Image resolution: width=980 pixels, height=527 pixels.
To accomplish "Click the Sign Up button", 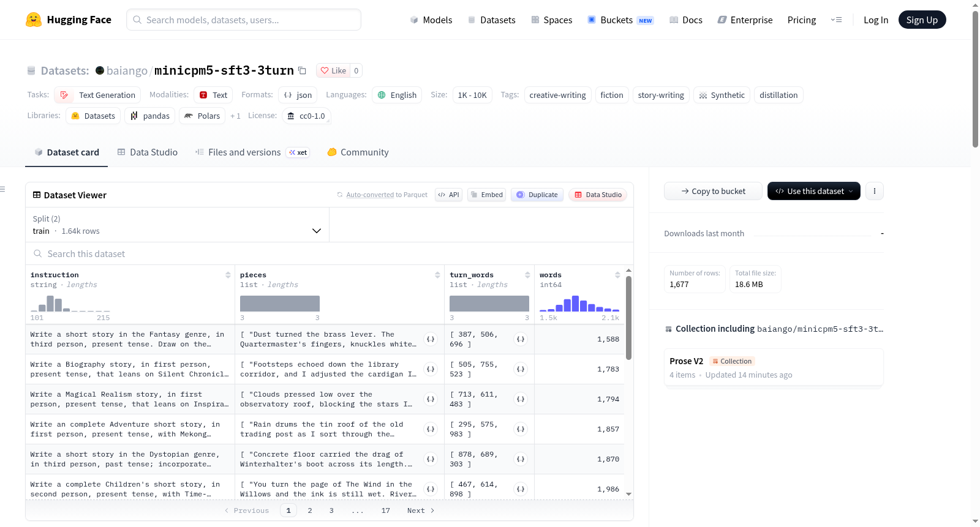I will pos(922,20).
